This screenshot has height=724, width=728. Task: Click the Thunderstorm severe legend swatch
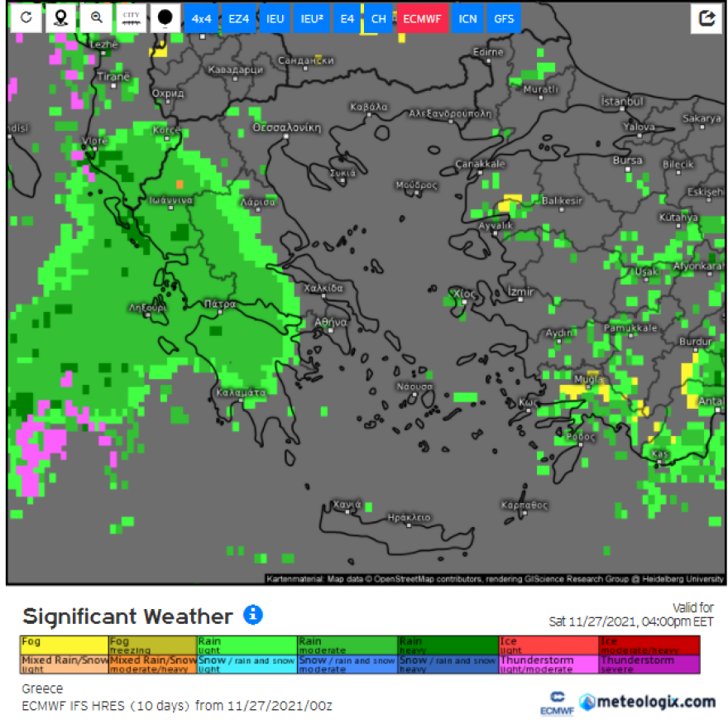[649, 664]
